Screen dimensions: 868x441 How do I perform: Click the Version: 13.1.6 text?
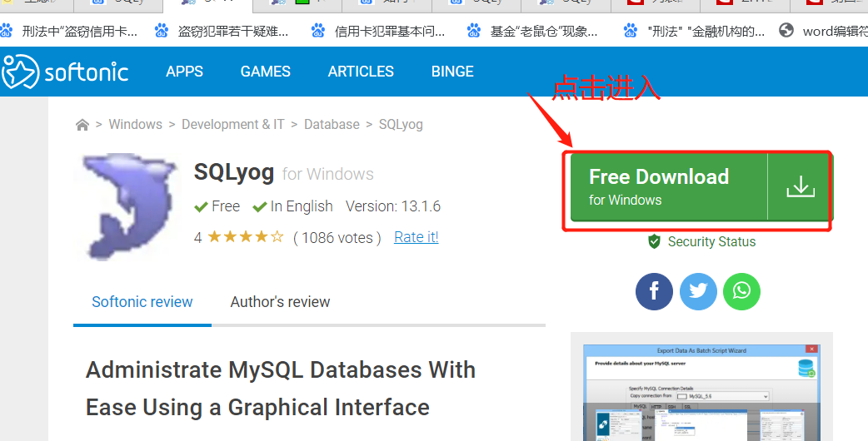pyautogui.click(x=393, y=206)
